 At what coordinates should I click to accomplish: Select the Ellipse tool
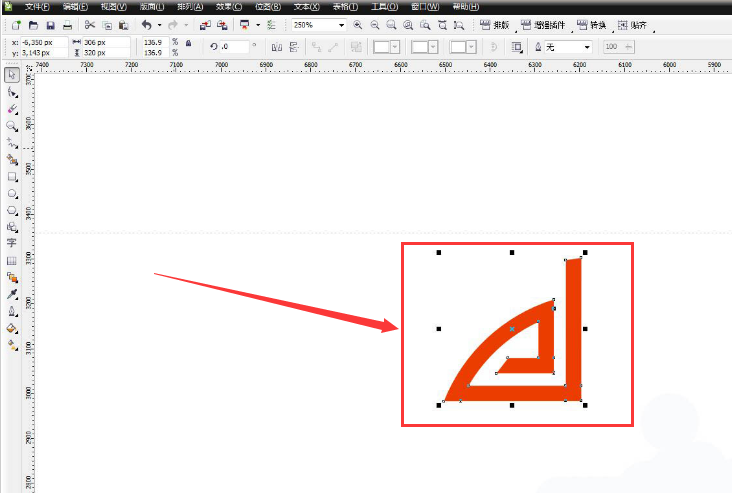click(12, 194)
